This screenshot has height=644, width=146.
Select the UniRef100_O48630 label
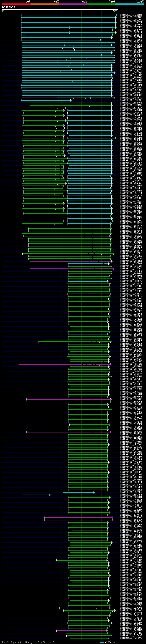pyautogui.click(x=131, y=294)
